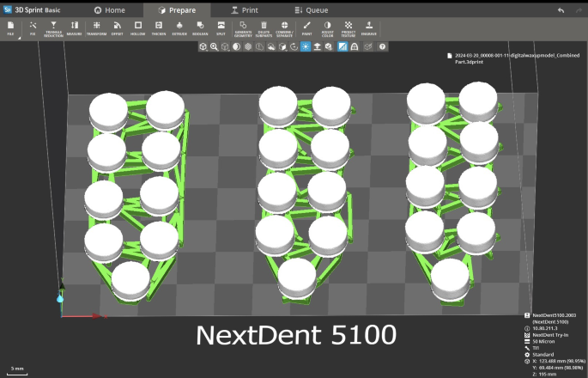Image resolution: width=588 pixels, height=378 pixels.
Task: Click the .3dprint file name label
Action: (x=514, y=58)
